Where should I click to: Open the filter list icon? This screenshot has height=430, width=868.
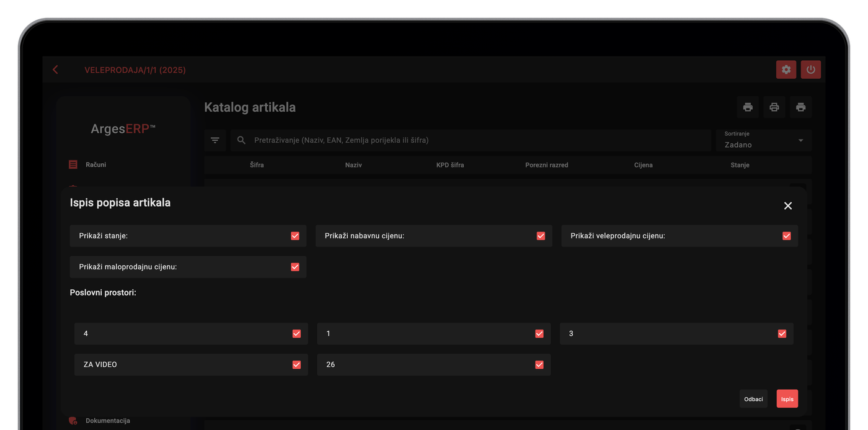(215, 140)
